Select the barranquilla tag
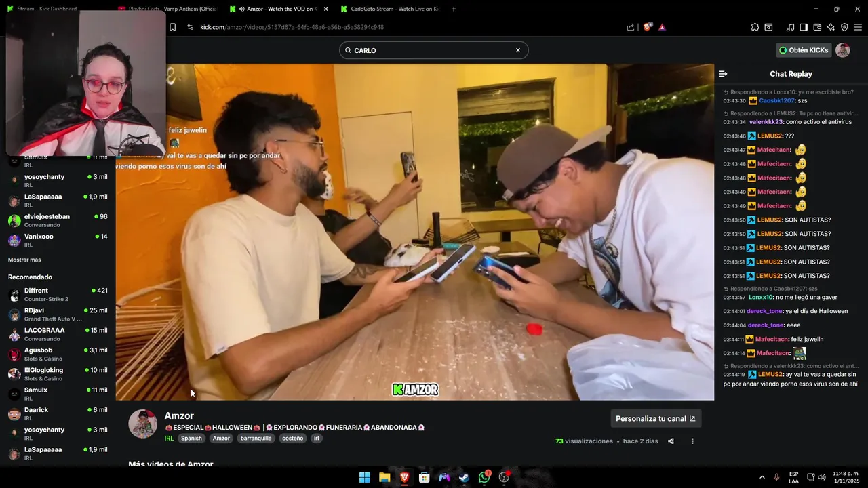This screenshot has height=488, width=868. click(x=256, y=439)
